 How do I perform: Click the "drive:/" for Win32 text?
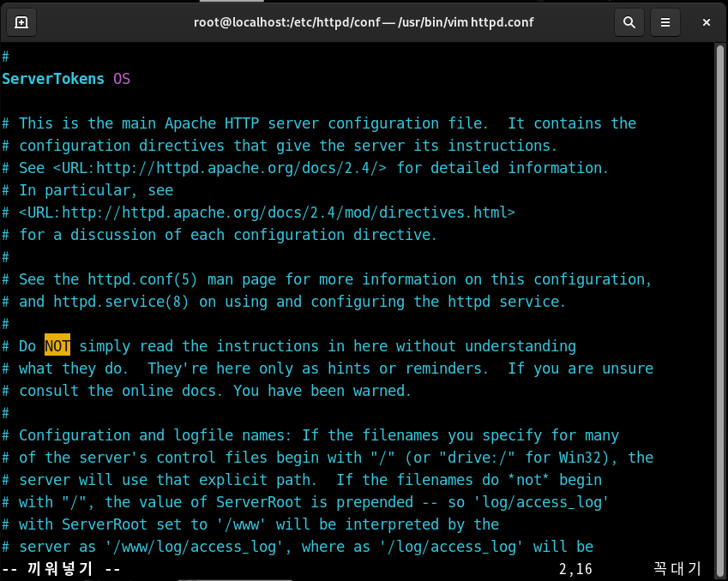[527, 458]
